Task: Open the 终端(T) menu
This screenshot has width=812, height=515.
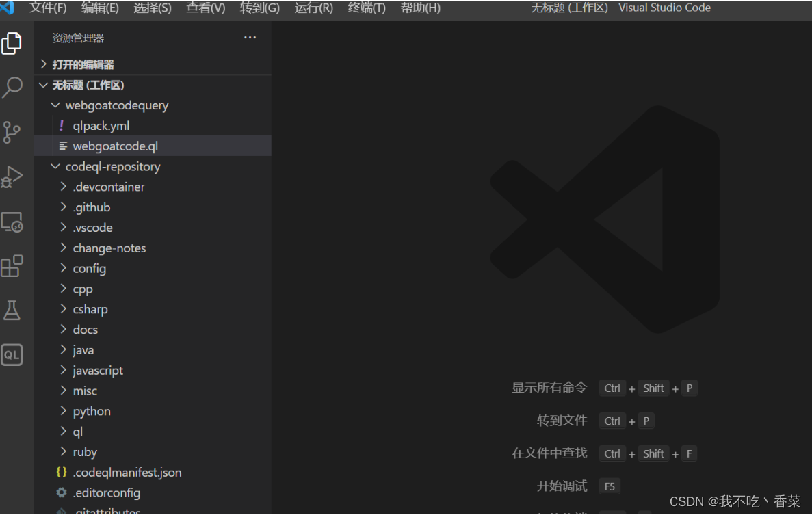Action: 367,8
